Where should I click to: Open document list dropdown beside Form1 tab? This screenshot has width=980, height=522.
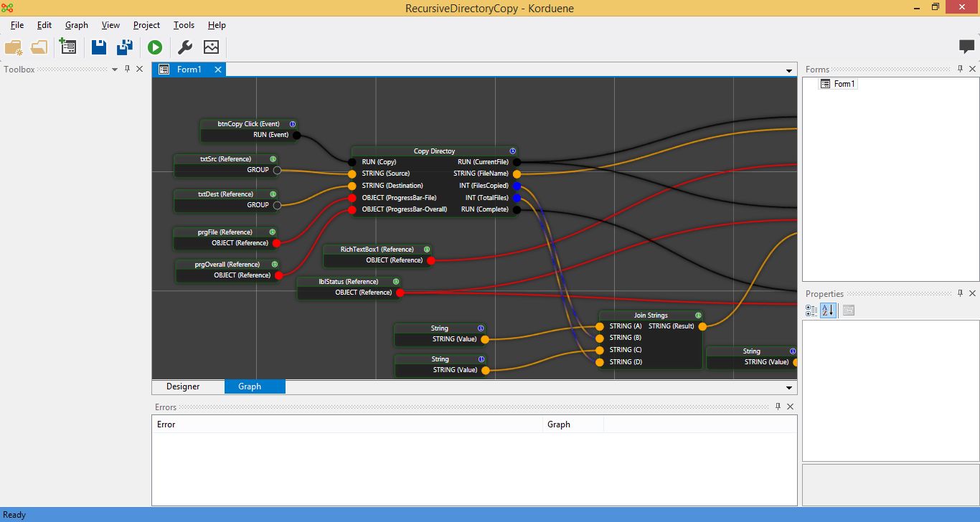coord(789,70)
